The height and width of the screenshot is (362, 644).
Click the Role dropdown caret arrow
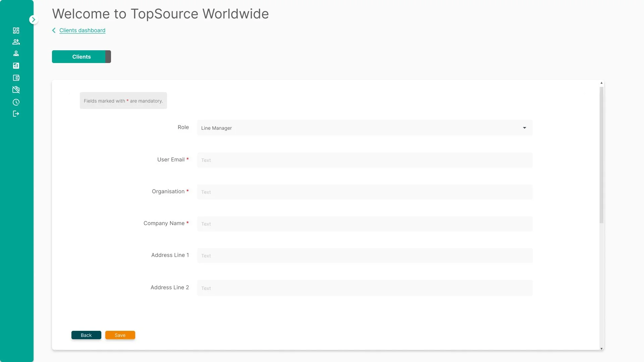pos(524,128)
